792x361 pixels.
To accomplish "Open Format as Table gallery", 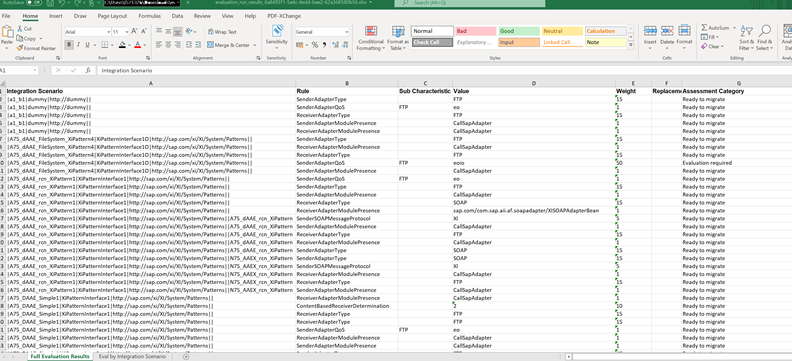I will [x=398, y=38].
